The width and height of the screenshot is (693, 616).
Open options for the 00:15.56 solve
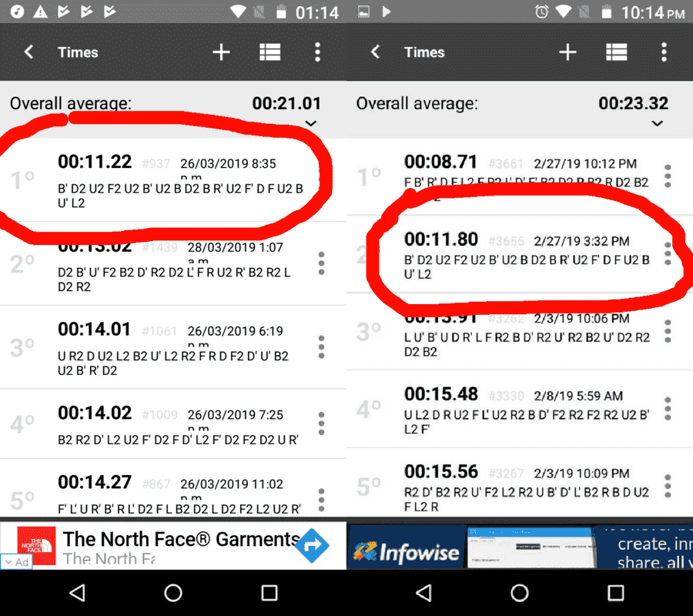coord(668,486)
